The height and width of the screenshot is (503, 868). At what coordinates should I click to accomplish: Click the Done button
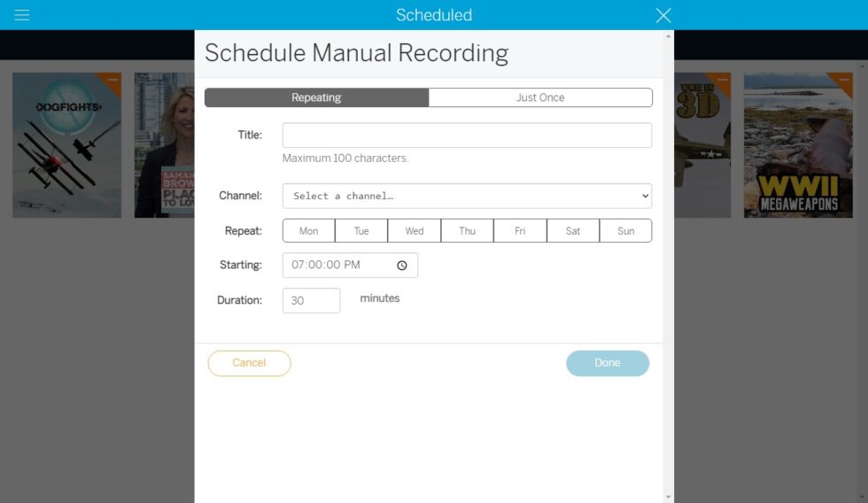point(608,363)
